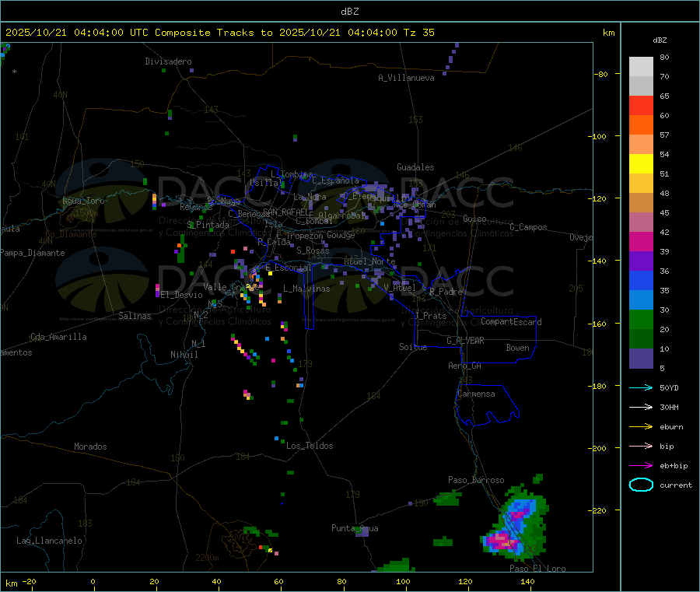Select the yellow 51 dBZ color swatch
This screenshot has width=700, height=592.
click(641, 164)
